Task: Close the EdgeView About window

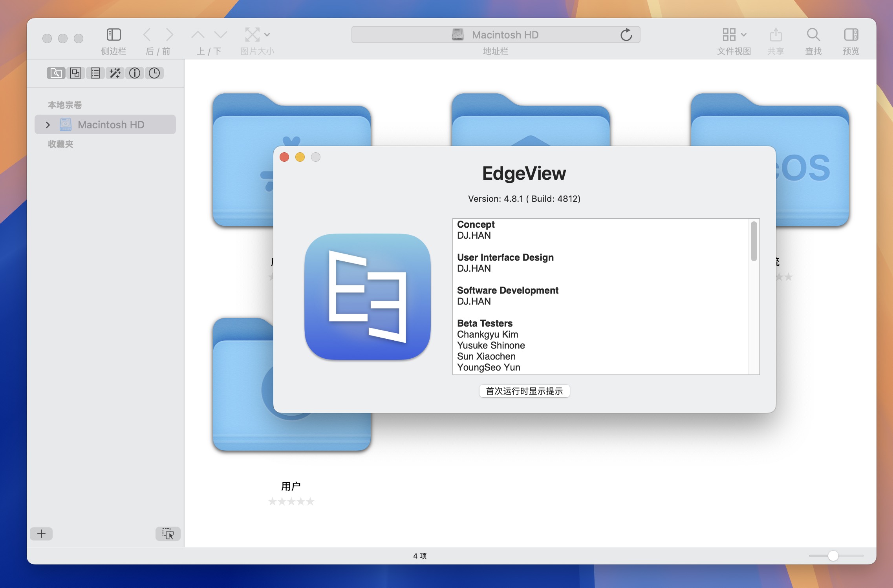Action: pyautogui.click(x=284, y=157)
